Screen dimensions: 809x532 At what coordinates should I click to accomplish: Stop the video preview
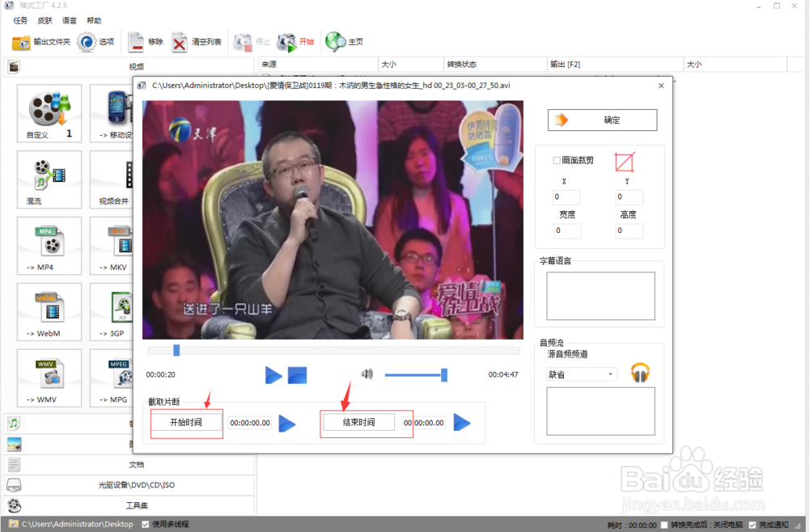coord(297,375)
